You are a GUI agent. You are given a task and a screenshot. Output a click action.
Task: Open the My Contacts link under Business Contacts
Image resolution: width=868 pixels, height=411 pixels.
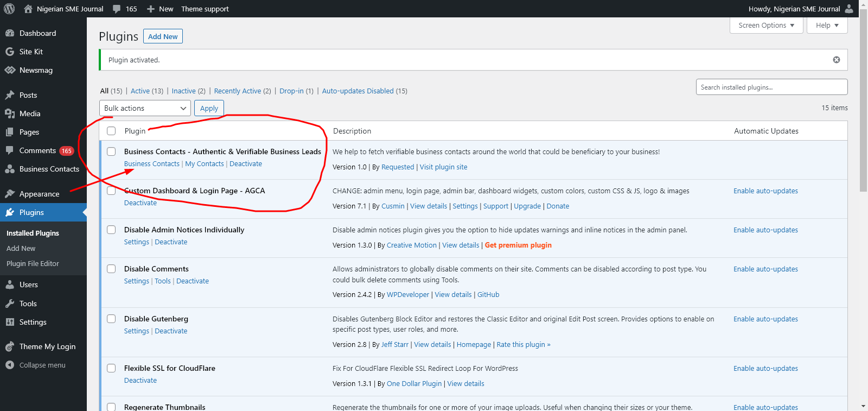205,164
